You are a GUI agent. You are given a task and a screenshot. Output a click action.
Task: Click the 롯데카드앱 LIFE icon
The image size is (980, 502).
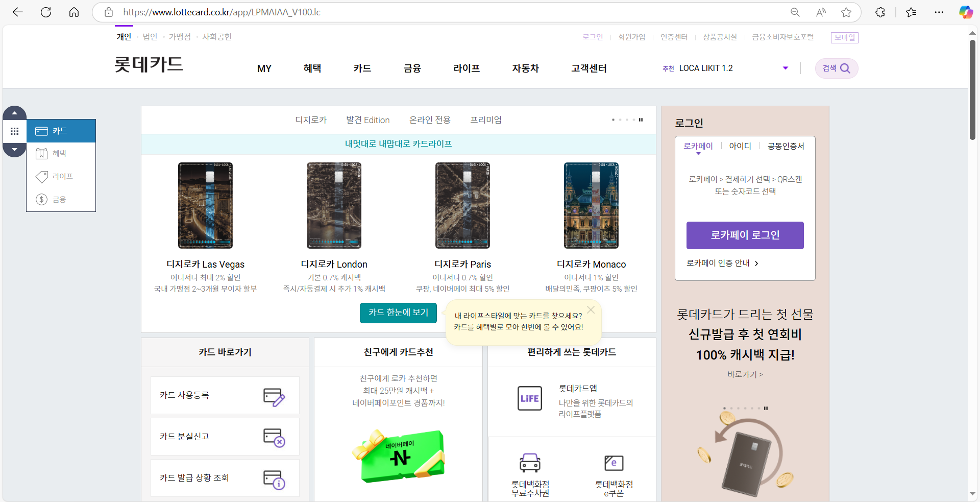[530, 398]
